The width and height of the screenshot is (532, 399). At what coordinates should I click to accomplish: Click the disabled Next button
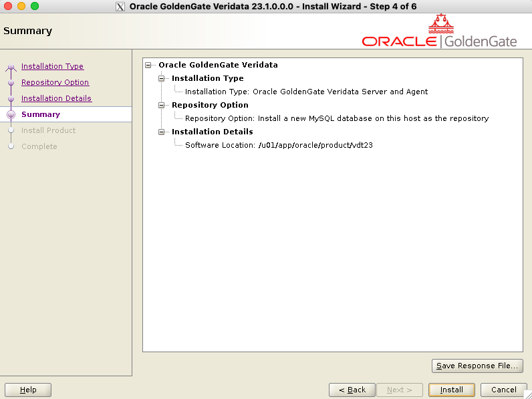pos(400,390)
